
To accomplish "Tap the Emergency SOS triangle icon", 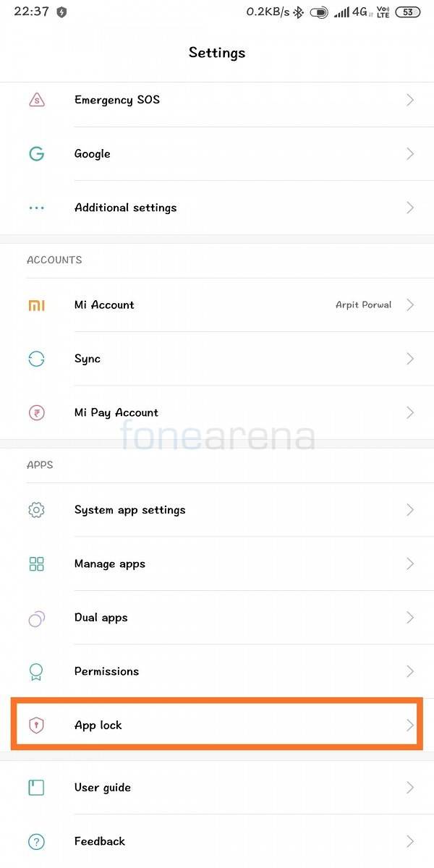I will tap(36, 100).
